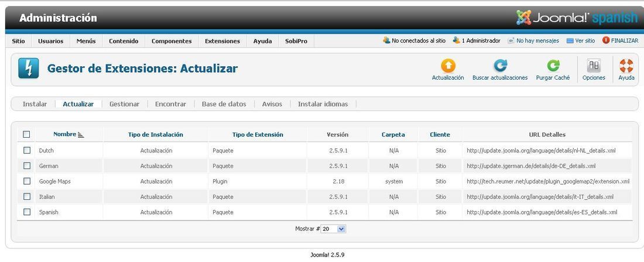Screen dimensions: 644x262
Task: Switch to the Base de datos tab
Action: coord(224,104)
